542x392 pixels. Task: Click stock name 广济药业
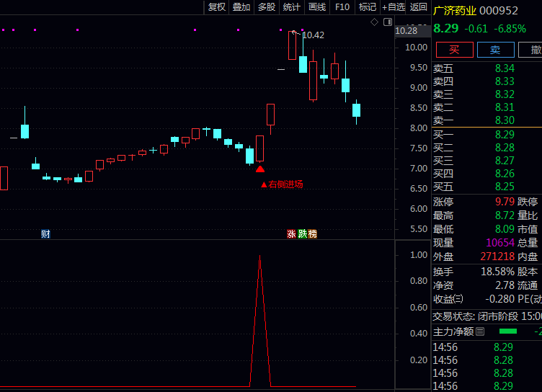[455, 11]
